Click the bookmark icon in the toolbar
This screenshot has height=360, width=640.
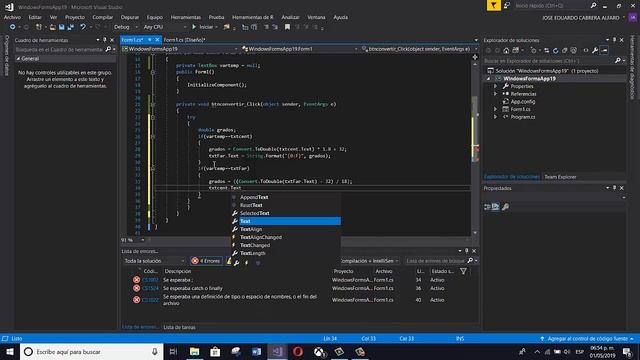pos(287,27)
